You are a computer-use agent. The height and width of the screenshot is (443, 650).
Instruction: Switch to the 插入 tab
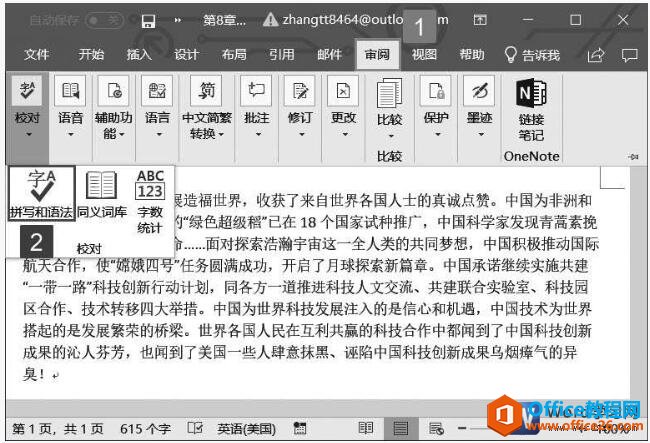139,54
